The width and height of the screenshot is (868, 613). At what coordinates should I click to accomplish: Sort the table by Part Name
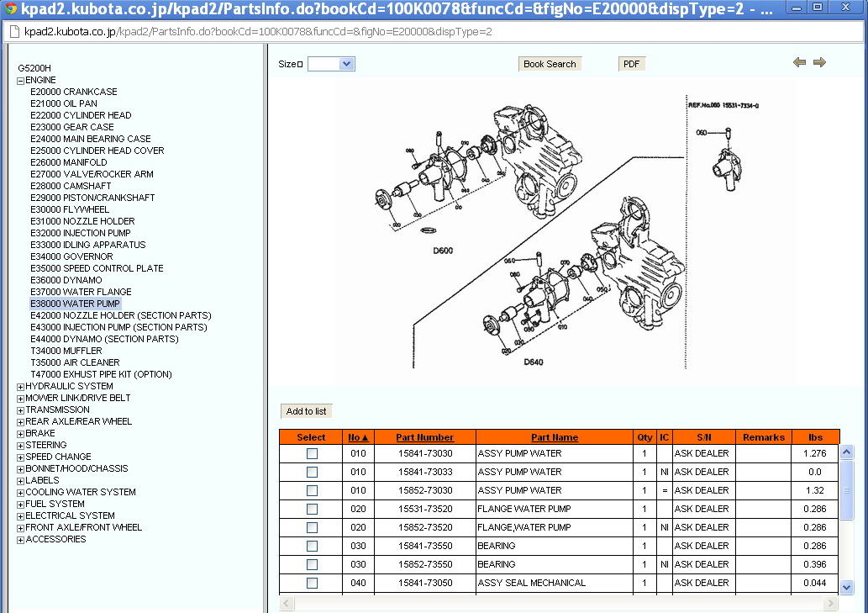554,437
